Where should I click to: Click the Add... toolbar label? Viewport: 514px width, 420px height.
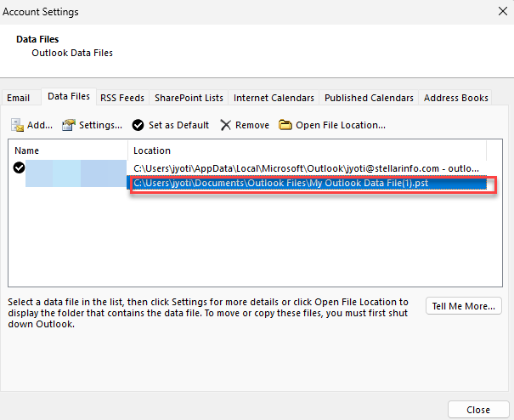[40, 125]
